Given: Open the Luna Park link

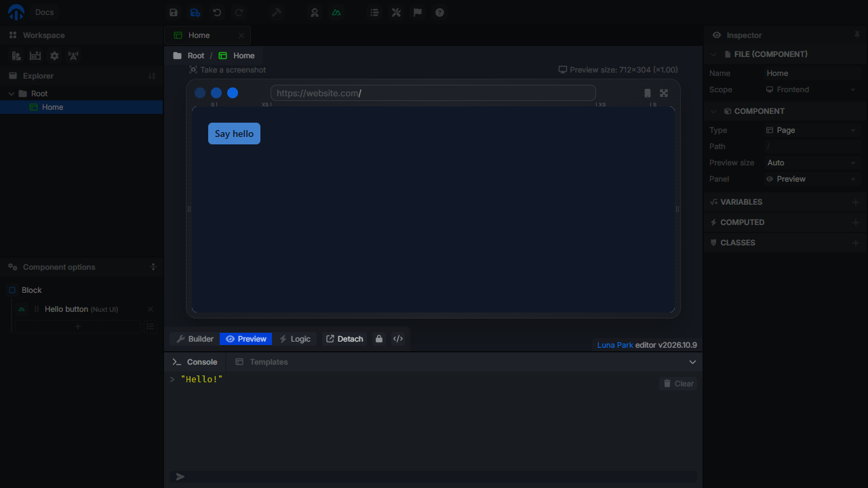Looking at the screenshot, I should [615, 345].
